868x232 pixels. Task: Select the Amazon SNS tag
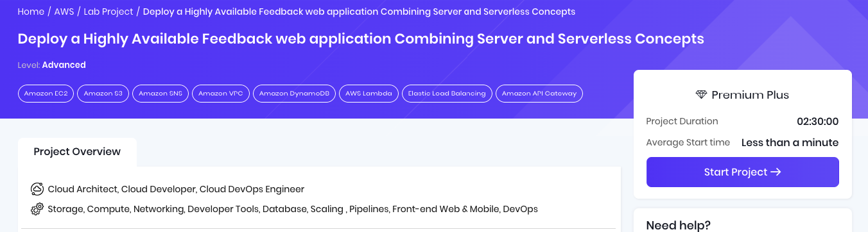(161, 94)
